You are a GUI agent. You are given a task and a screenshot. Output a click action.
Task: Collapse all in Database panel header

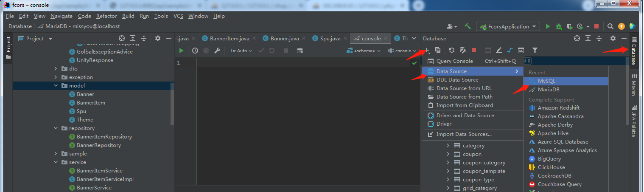tap(599, 38)
